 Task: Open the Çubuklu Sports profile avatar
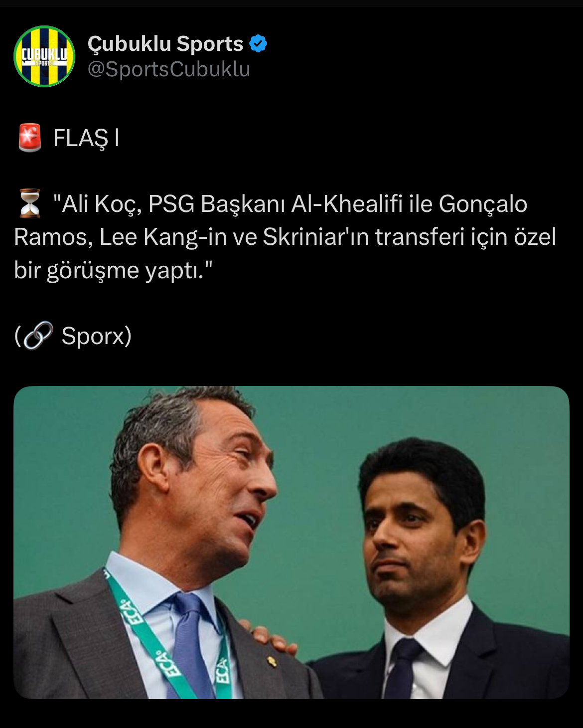tap(44, 56)
